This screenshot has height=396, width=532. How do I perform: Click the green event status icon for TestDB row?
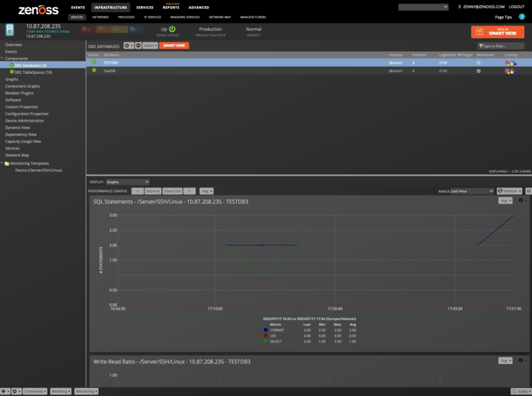[x=94, y=71]
